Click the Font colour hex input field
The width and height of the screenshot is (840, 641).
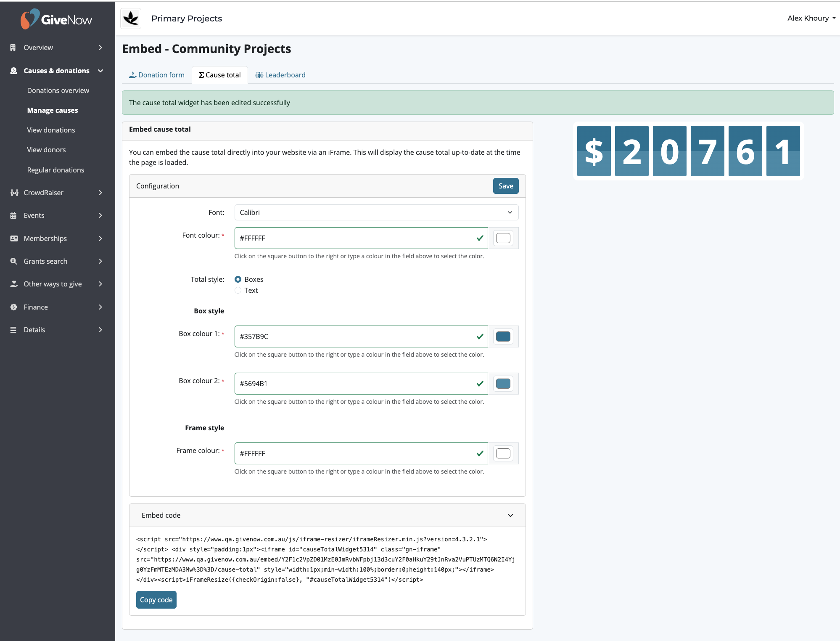tap(361, 238)
